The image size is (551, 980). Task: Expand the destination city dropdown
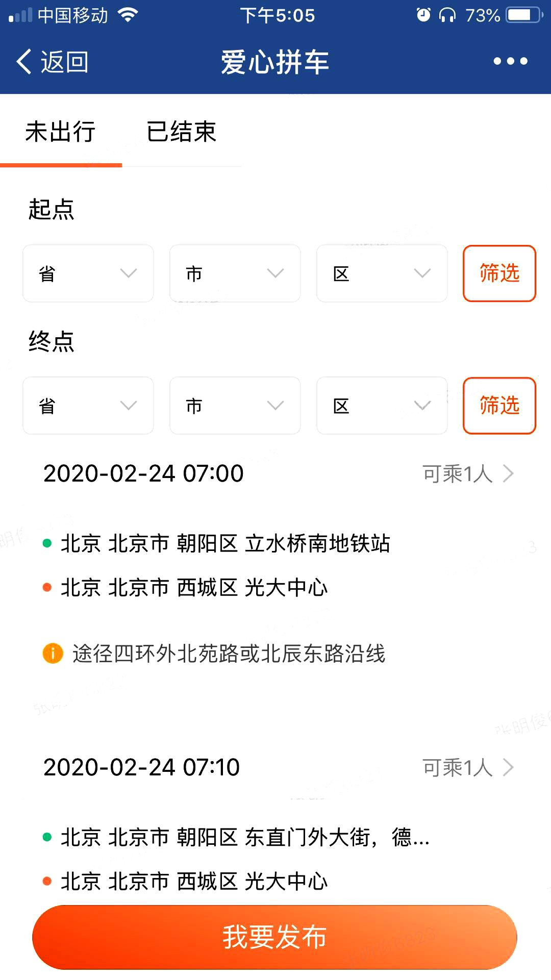click(235, 406)
